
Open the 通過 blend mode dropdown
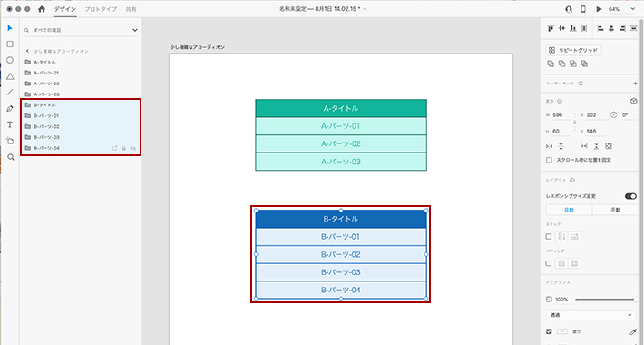pos(590,315)
